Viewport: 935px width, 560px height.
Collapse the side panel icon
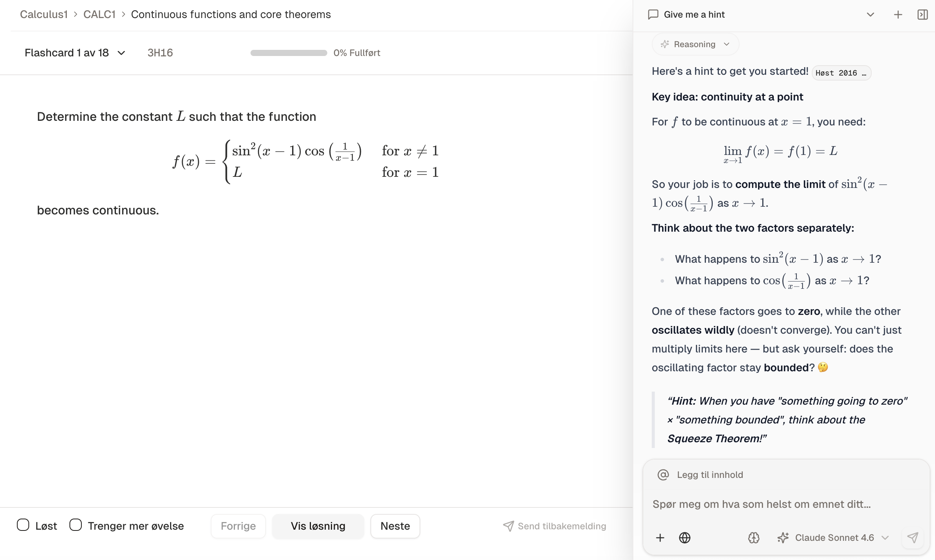pos(922,15)
